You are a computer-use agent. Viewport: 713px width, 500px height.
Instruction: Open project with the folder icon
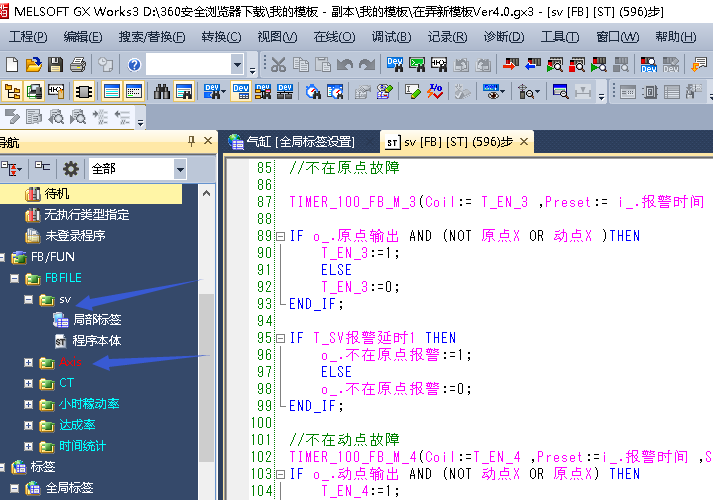coord(34,64)
